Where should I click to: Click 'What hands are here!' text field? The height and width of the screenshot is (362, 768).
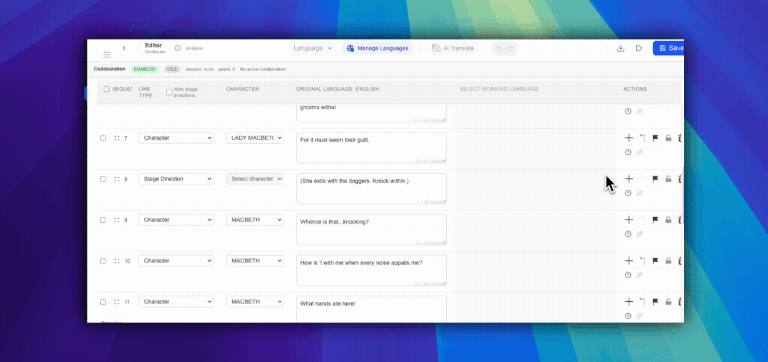tap(371, 309)
